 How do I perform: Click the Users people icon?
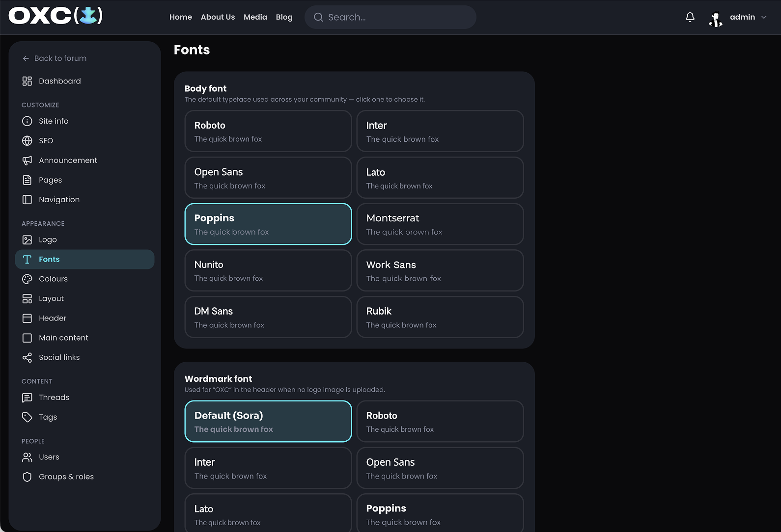click(27, 457)
